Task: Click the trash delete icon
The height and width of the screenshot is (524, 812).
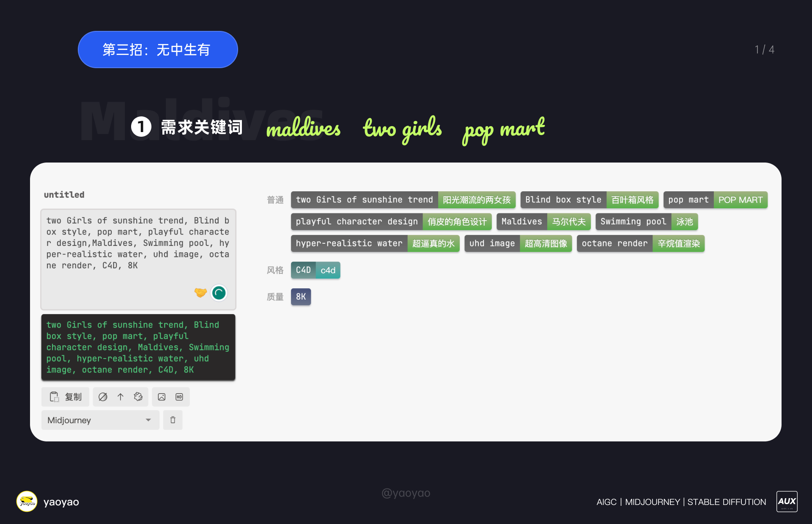Action: click(173, 420)
